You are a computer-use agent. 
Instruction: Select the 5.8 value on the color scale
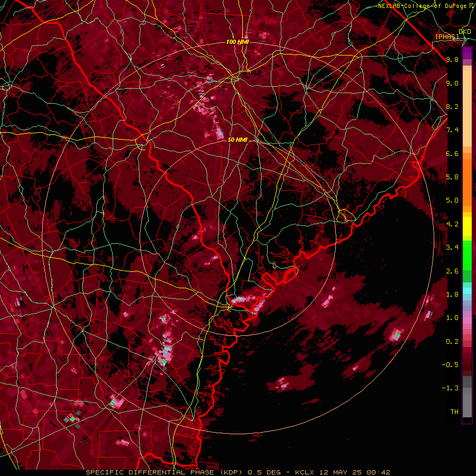[x=452, y=177]
